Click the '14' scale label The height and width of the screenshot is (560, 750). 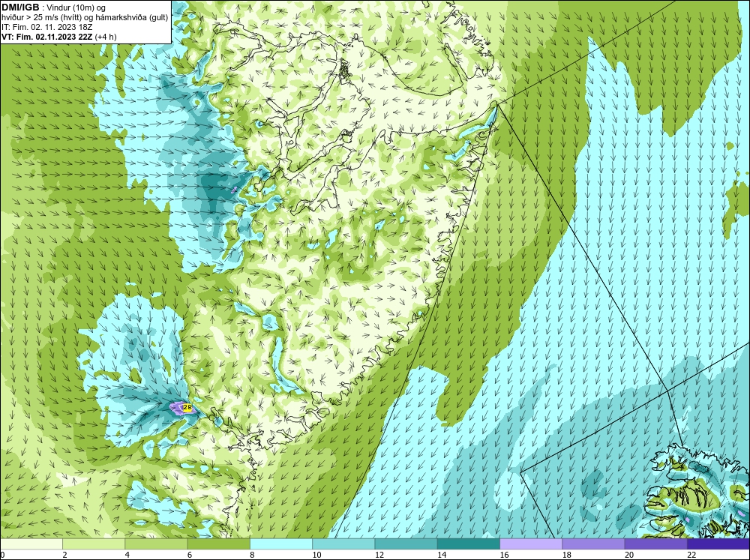[442, 555]
